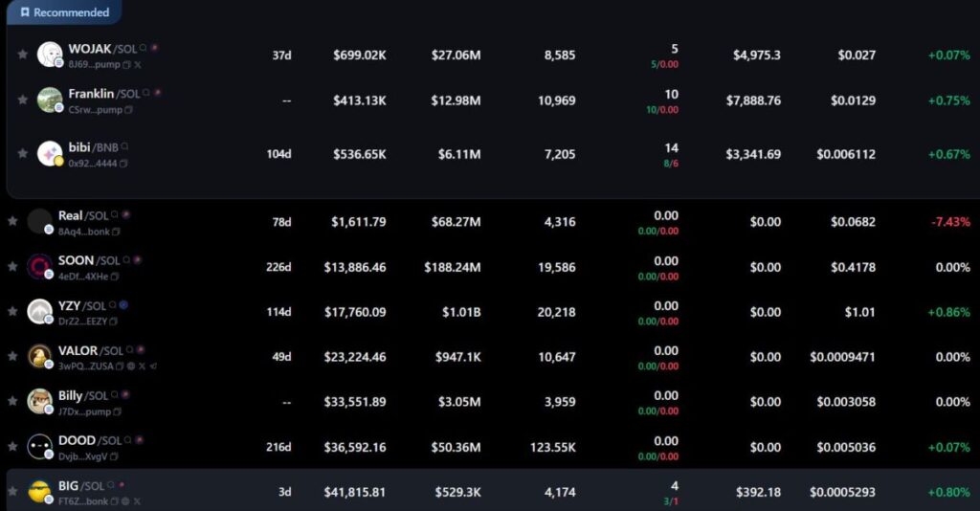Click the search icon next to Franklin/SOL
This screenshot has height=511, width=980.
145,93
